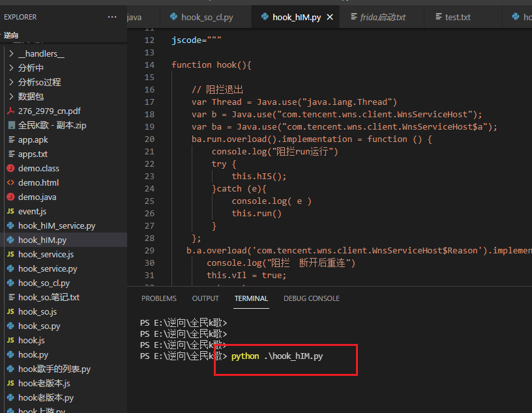Click Python icon beside hook_hIM_service.py
Image resolution: width=532 pixels, height=413 pixels.
pos(11,225)
